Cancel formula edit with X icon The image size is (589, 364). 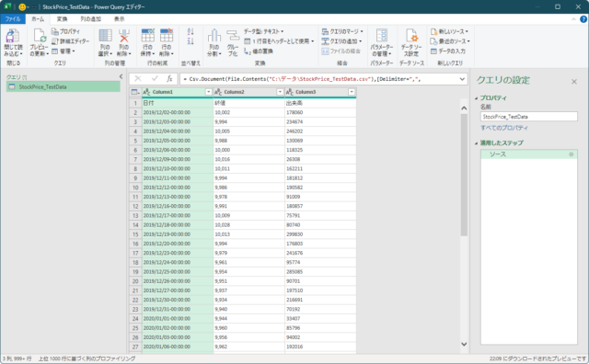point(138,79)
